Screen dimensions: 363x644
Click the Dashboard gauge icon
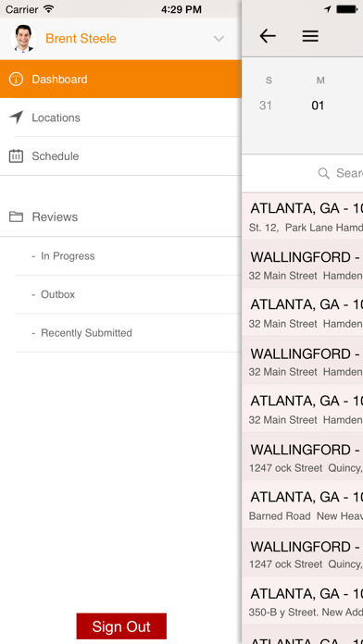tap(16, 79)
